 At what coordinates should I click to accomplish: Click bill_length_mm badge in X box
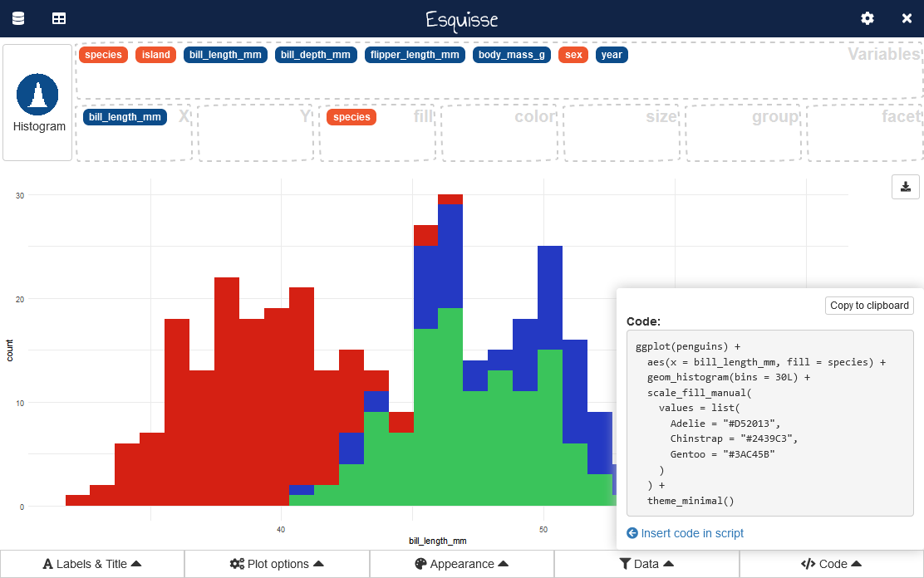125,117
